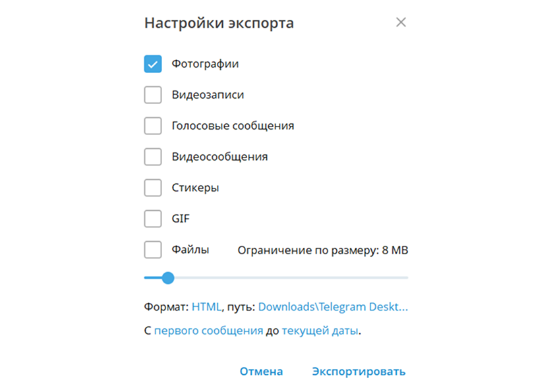Uncheck the Фотографии checkbox
555x392 pixels.
[152, 64]
